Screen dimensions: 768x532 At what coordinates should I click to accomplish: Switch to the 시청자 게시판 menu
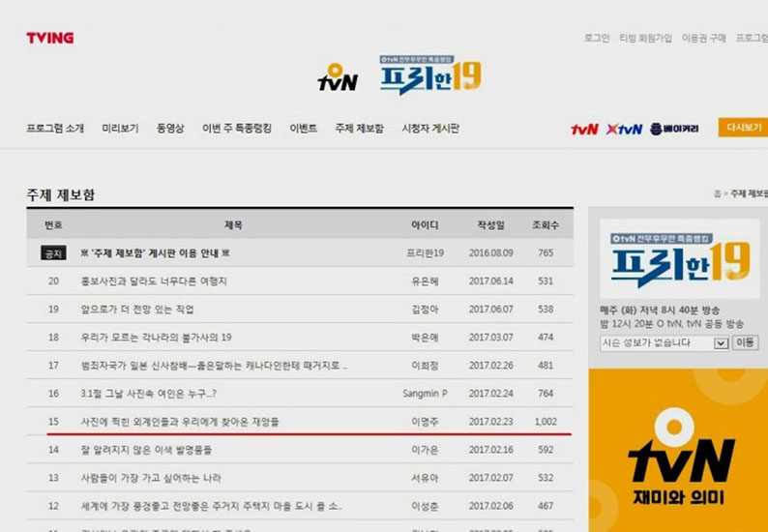[x=430, y=129]
